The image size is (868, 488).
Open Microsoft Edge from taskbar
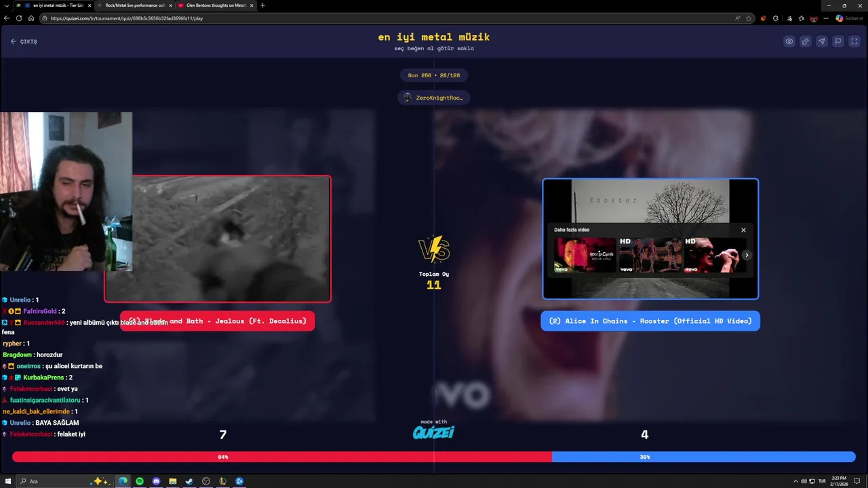pos(123,481)
